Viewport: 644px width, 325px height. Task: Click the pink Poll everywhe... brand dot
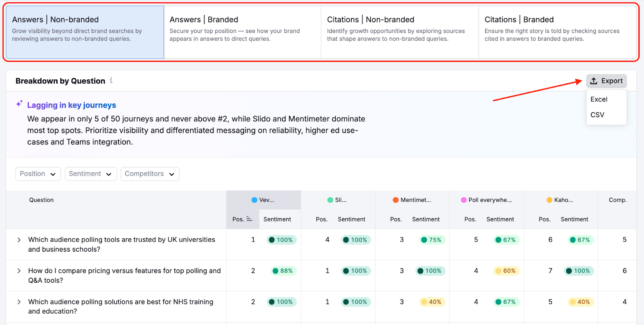pos(464,200)
